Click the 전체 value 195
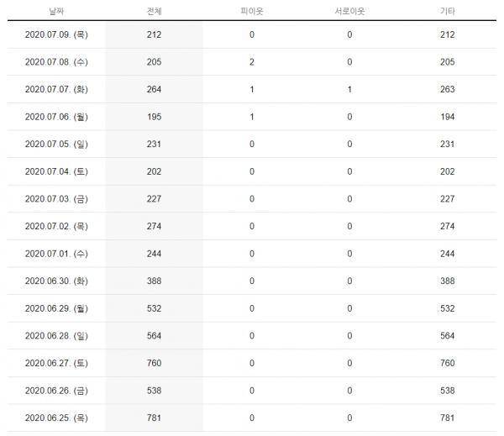Viewport: 504px width, 436px height. 154,117
